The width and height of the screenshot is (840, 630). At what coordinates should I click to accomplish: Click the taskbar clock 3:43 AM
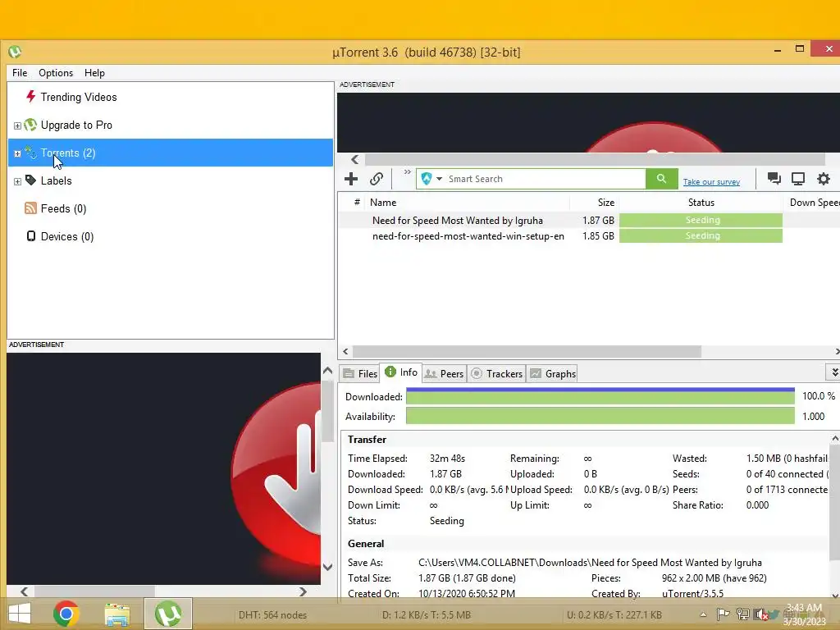805,608
